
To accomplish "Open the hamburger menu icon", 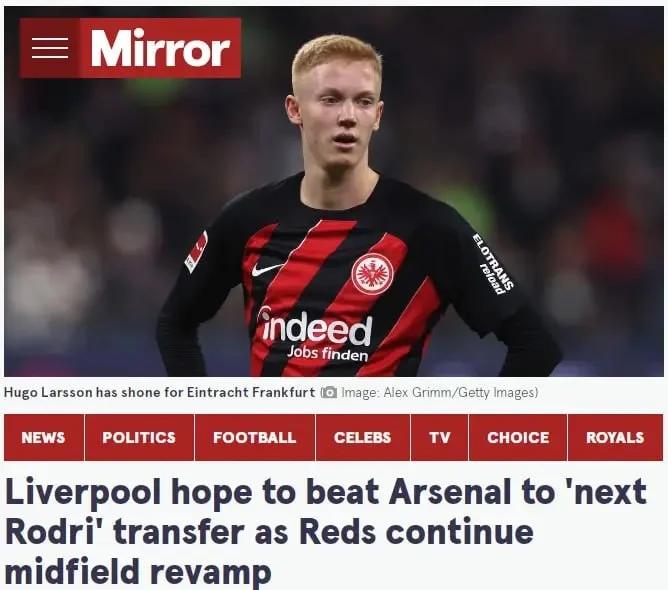I will tap(50, 48).
